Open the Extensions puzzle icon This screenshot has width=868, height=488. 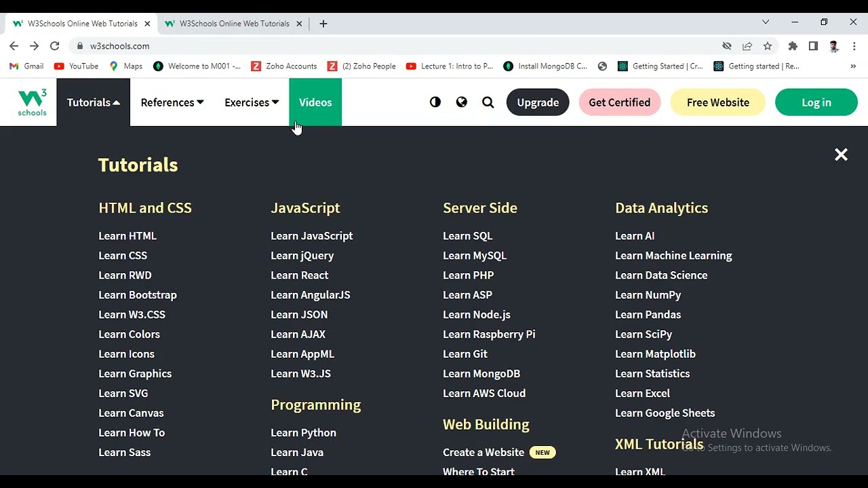coord(793,46)
